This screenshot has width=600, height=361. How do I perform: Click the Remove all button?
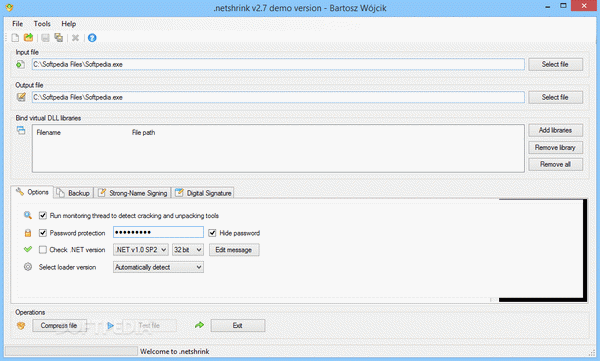click(555, 164)
